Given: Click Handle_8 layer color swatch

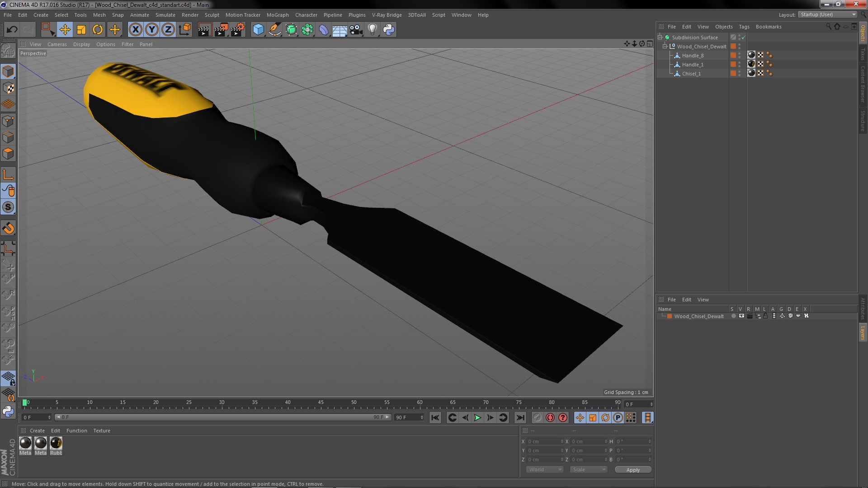Looking at the screenshot, I should pos(733,55).
